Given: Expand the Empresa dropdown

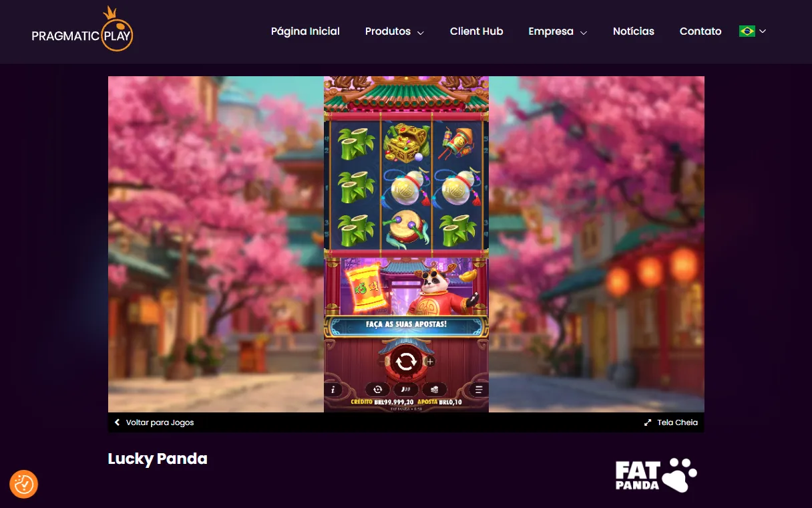Looking at the screenshot, I should (x=557, y=31).
